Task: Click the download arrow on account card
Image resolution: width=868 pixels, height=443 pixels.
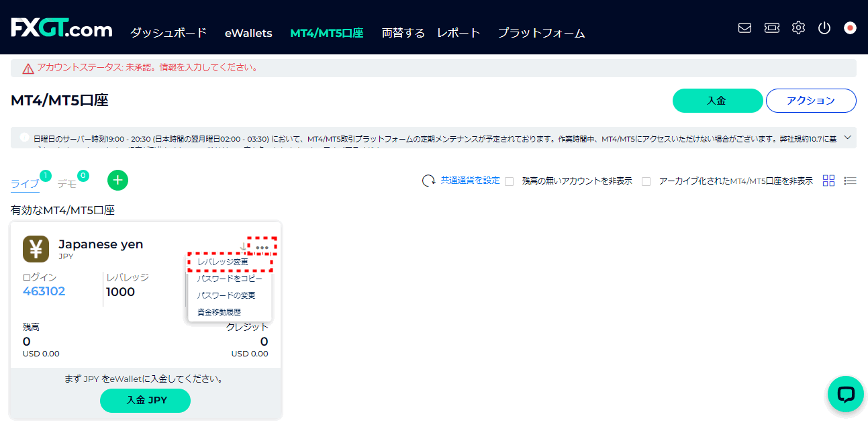Action: tap(243, 248)
